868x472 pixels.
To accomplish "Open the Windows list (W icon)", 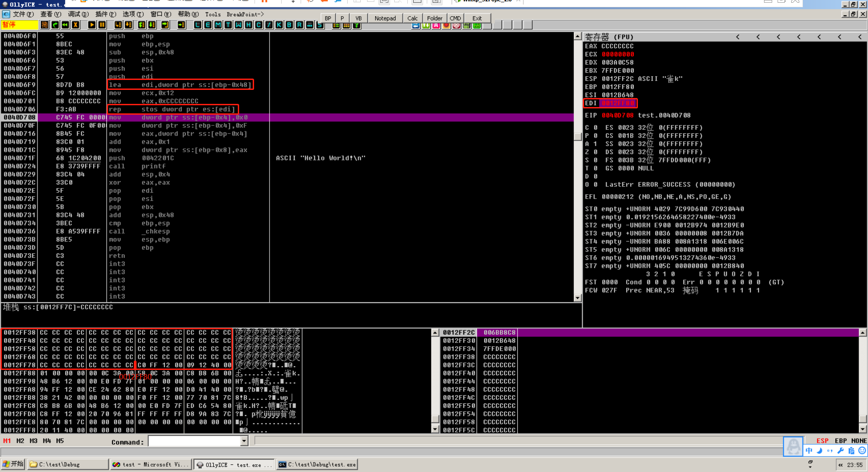I will pyautogui.click(x=238, y=25).
